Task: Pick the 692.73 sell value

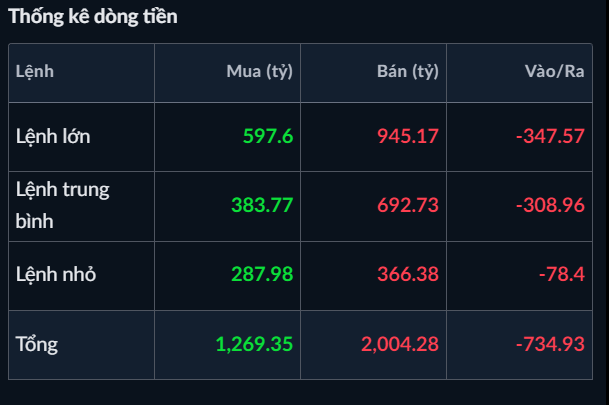Action: (x=408, y=204)
